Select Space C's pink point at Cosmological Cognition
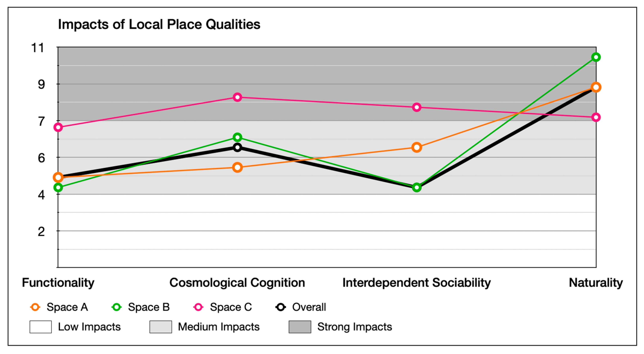Screen dimensions: 644x354 click(x=237, y=97)
